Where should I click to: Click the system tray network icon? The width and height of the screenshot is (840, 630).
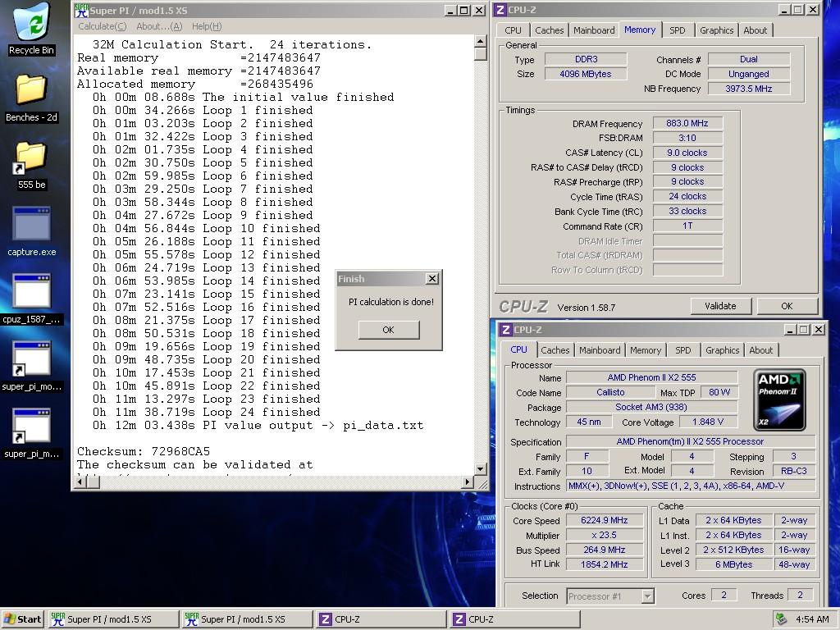[x=782, y=619]
